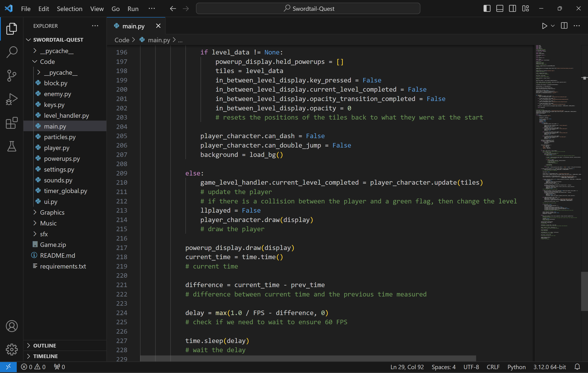Click the Run Python File play button

tap(544, 26)
